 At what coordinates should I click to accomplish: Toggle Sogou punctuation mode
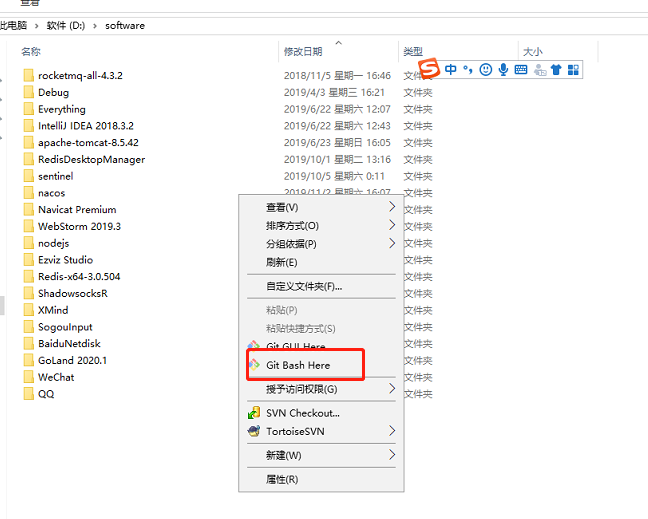pos(467,70)
